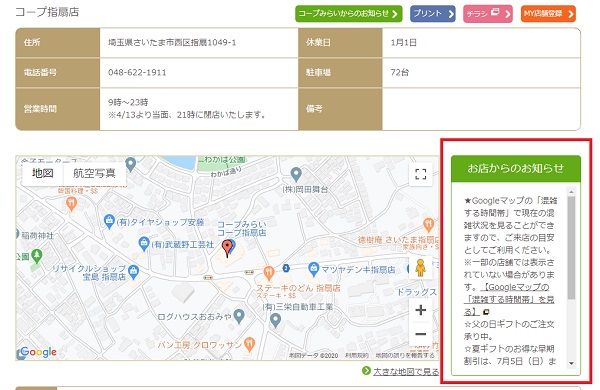Click the notice panel scrollbar up arrow
600x390 pixels.
pos(571,191)
